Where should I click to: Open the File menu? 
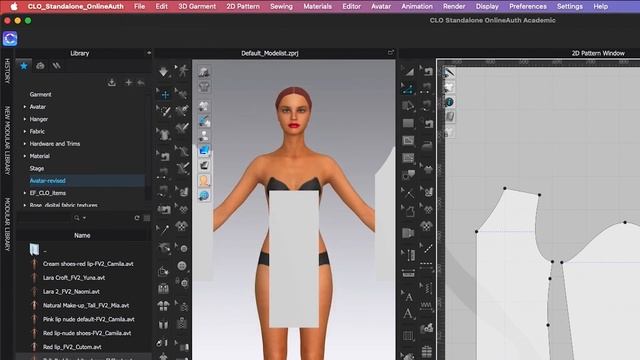pos(139,7)
